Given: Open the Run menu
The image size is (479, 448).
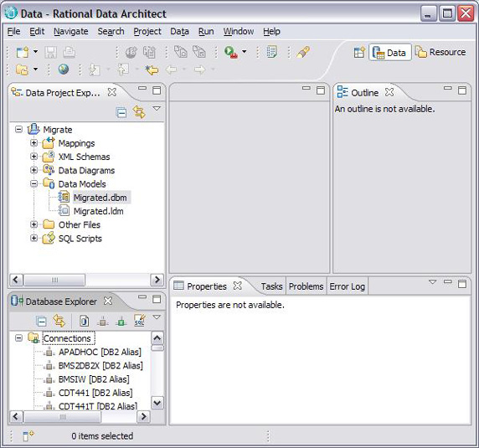Looking at the screenshot, I should point(206,32).
